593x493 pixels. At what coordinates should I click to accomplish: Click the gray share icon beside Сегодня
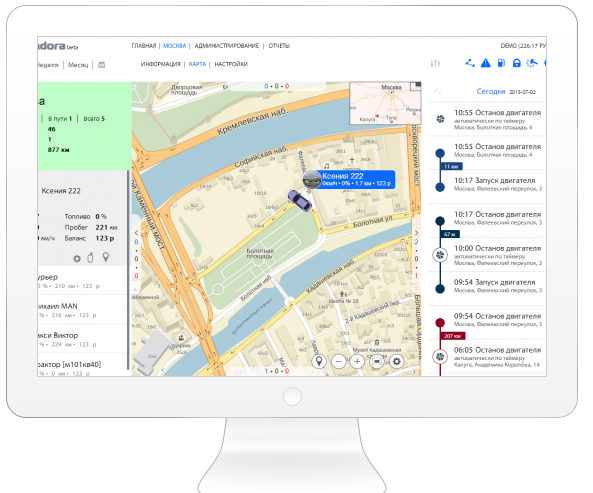(x=438, y=91)
